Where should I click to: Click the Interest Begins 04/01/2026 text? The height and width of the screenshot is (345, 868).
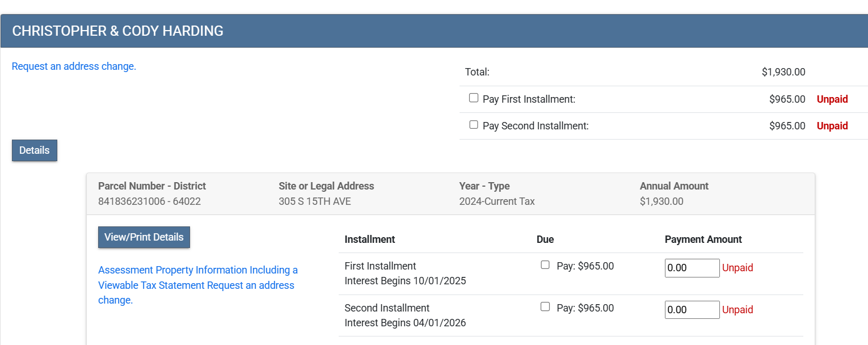tap(405, 323)
